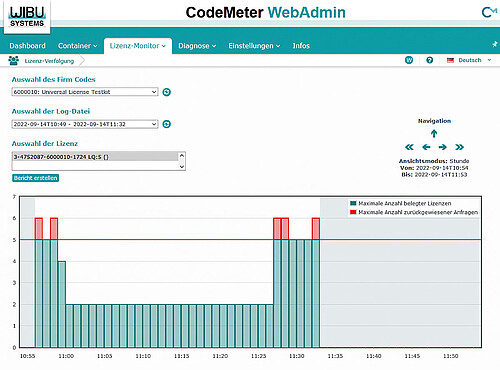500x370 pixels.
Task: Jump far forward with double-right arrow
Action: coord(459,147)
